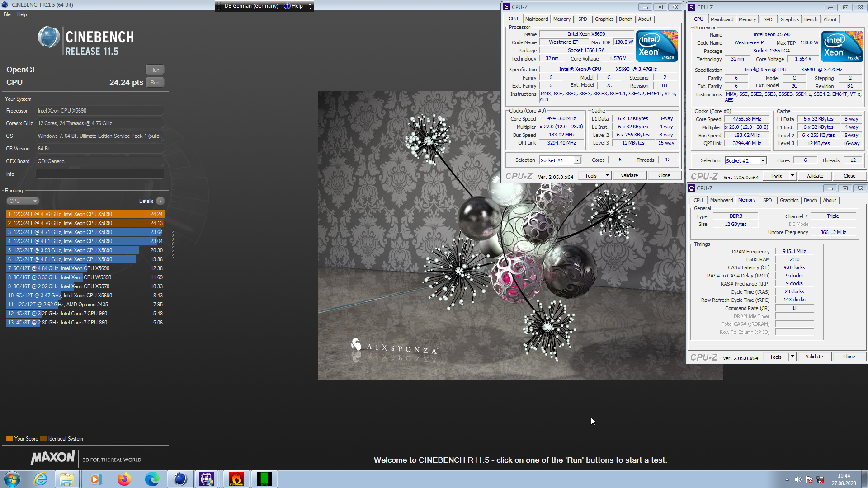Select DE German (Germany) language indicator

coord(251,6)
